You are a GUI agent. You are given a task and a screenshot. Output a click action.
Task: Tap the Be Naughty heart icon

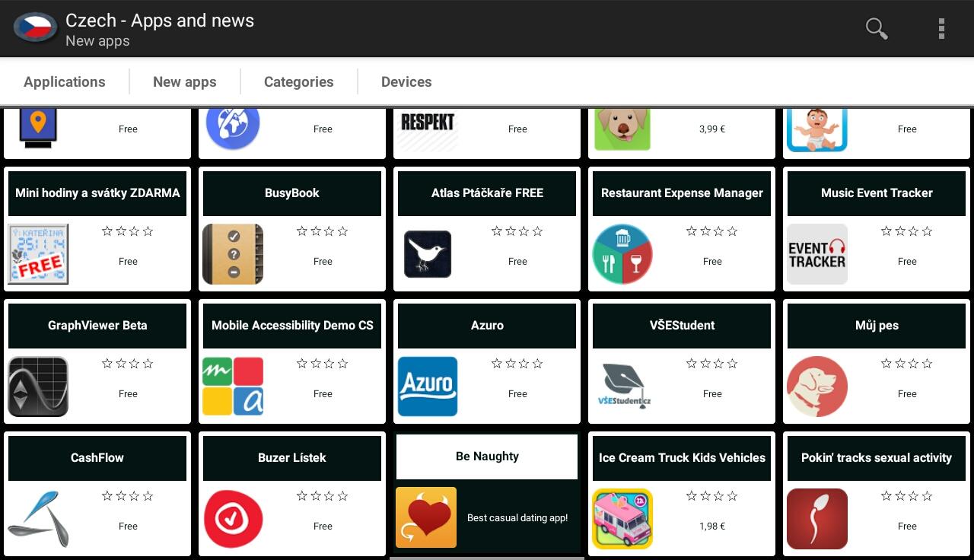(x=426, y=517)
